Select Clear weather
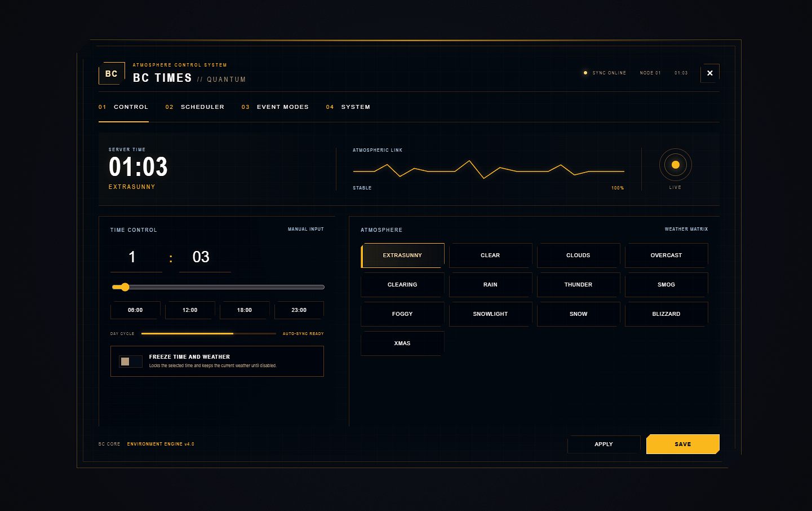This screenshot has width=812, height=511. (490, 255)
